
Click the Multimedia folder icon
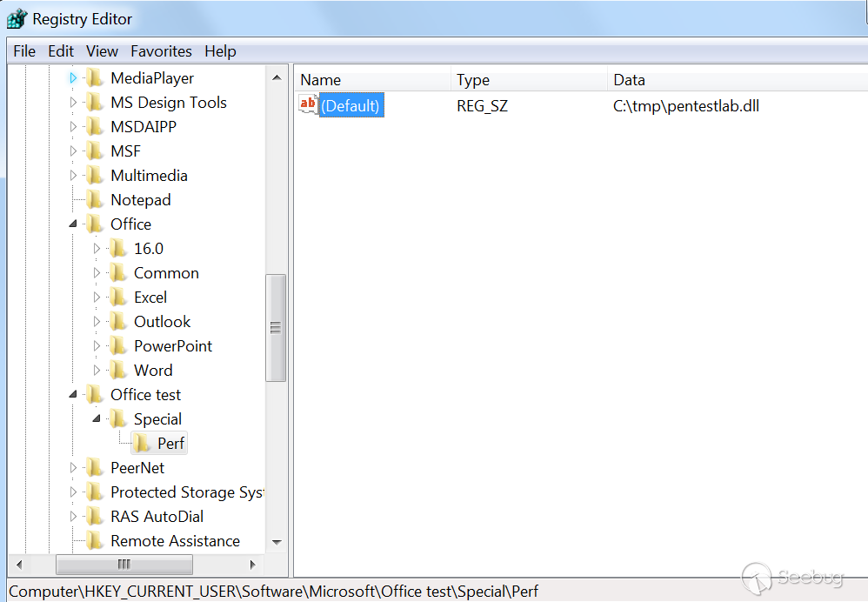[x=95, y=176]
